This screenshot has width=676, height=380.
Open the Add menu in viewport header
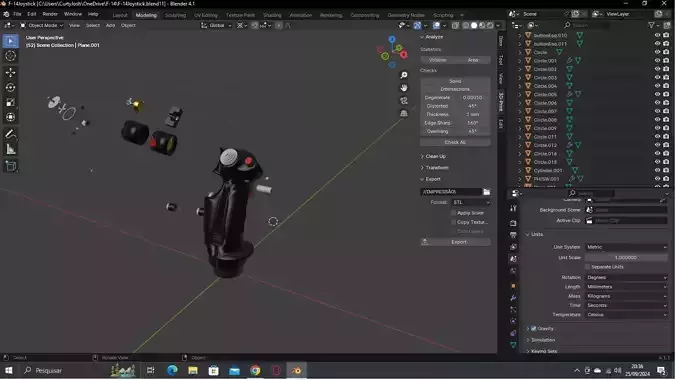[110, 25]
